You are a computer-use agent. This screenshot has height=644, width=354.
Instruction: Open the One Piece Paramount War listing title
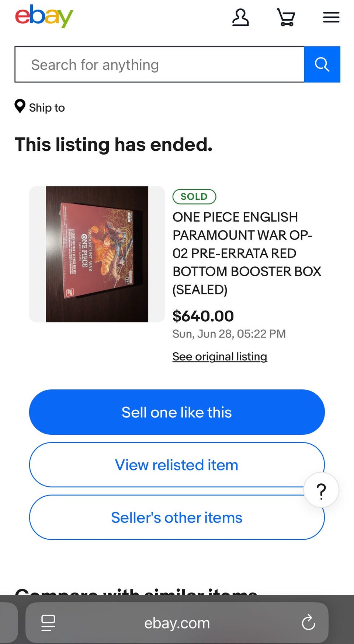click(x=247, y=253)
